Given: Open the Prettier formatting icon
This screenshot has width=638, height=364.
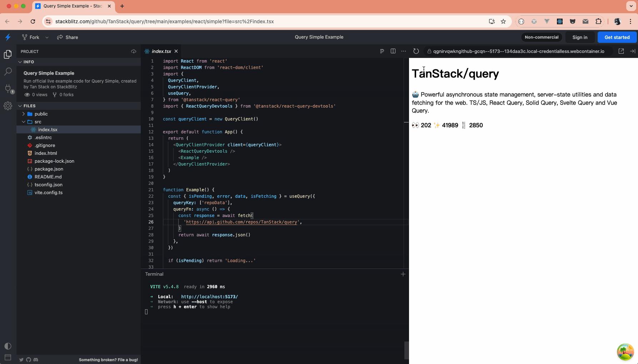Looking at the screenshot, I should pos(382,51).
